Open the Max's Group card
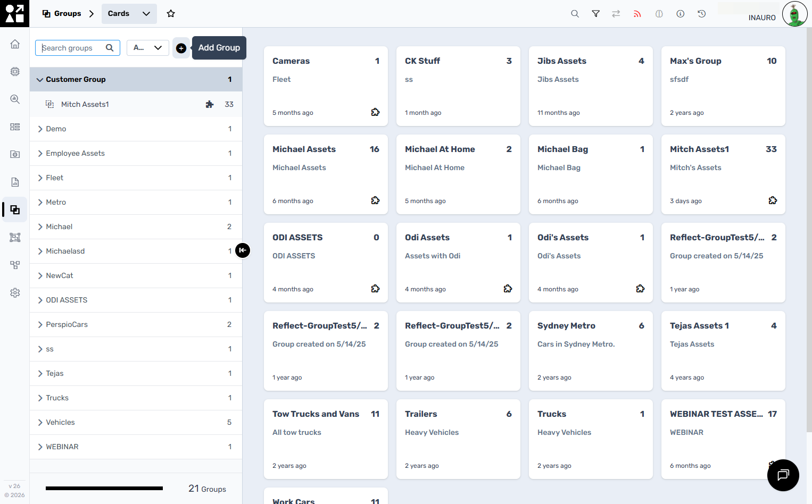This screenshot has height=504, width=812. click(723, 86)
